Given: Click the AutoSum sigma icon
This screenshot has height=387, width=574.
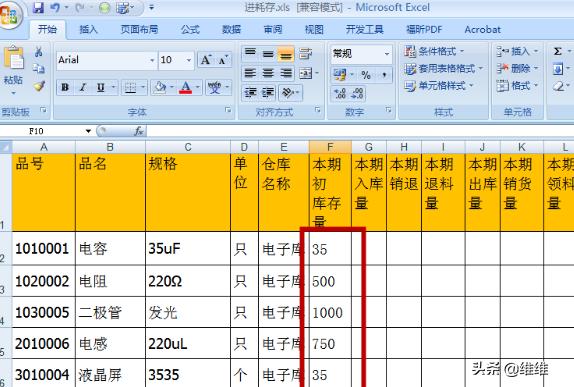Looking at the screenshot, I should click(558, 51).
